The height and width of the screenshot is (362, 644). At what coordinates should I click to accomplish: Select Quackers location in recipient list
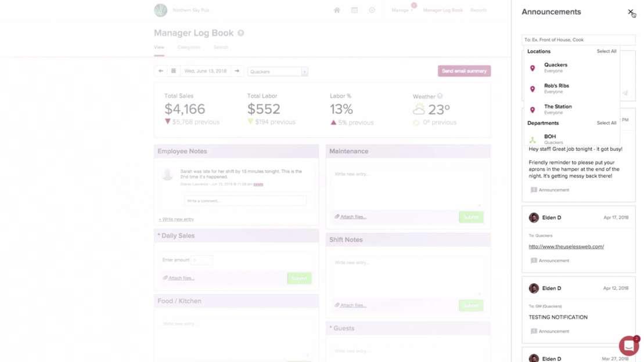coord(556,67)
